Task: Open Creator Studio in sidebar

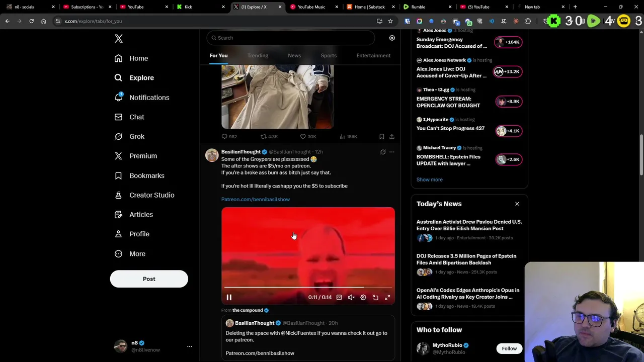Action: pos(144,195)
